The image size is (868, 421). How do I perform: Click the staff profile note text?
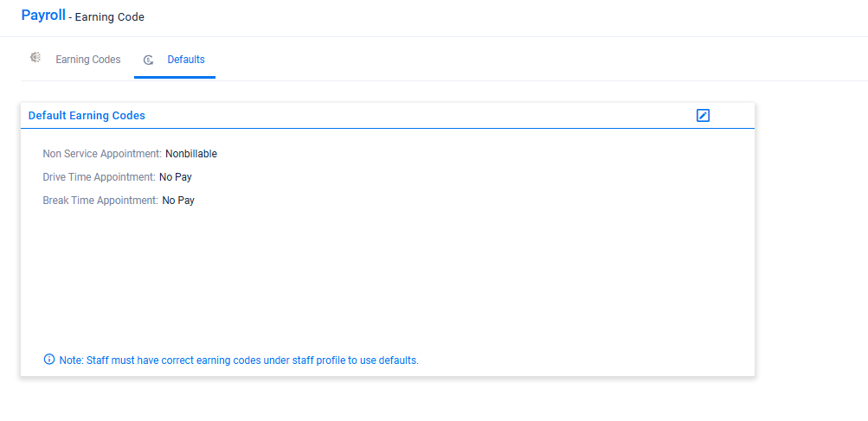[251, 360]
